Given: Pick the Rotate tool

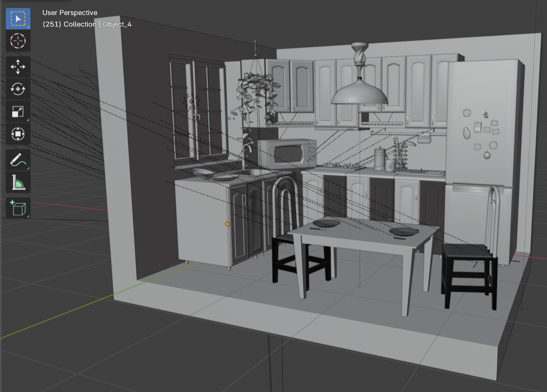Looking at the screenshot, I should pyautogui.click(x=18, y=89).
